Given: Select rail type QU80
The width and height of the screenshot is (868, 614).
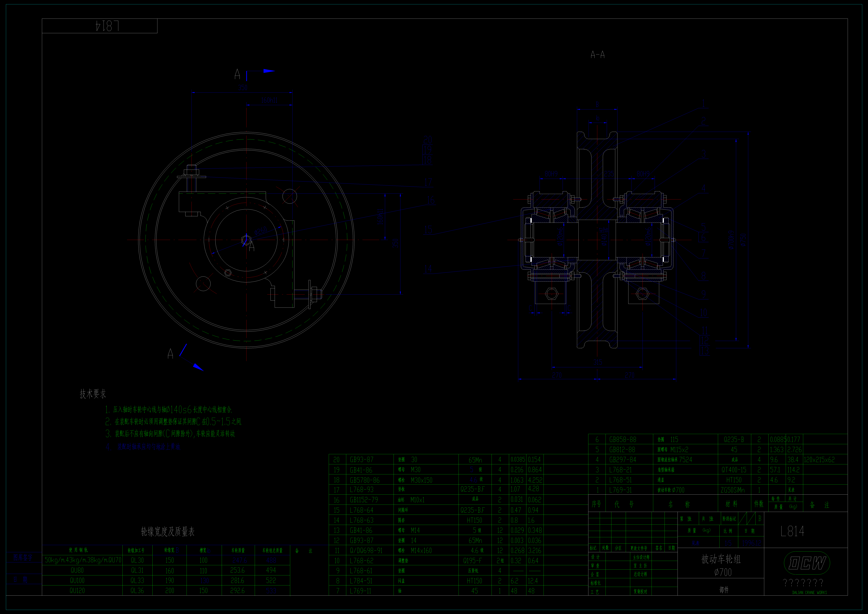Looking at the screenshot, I should (77, 570).
